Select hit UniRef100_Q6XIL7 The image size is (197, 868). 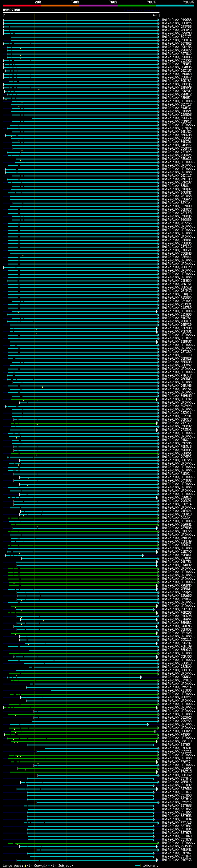point(177,176)
